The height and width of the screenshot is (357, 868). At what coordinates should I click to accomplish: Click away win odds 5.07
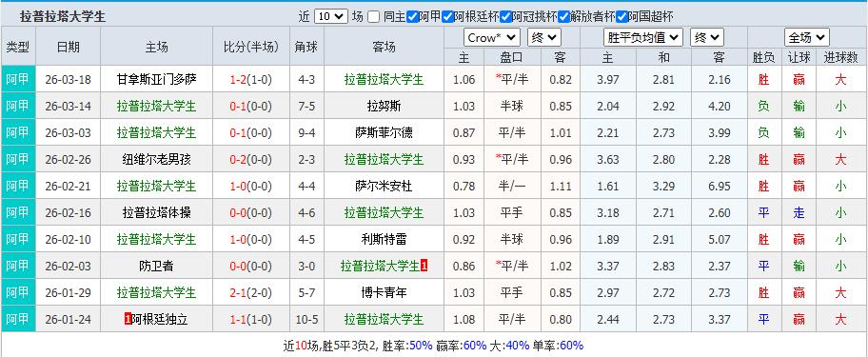click(720, 239)
